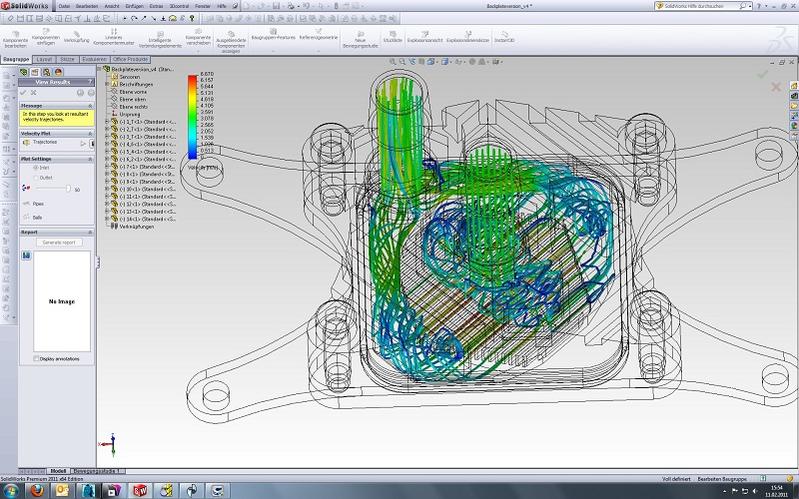Select the ConfigurationManager tab icon

46,72
